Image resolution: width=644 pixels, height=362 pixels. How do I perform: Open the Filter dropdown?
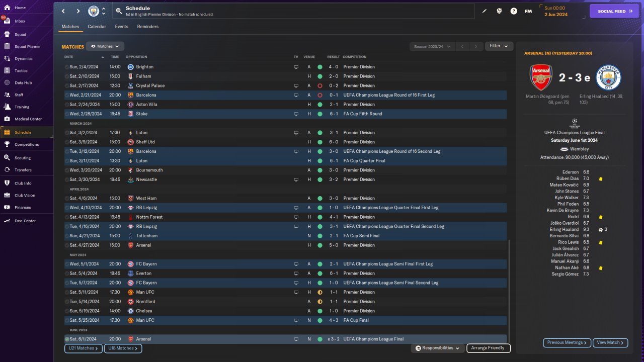[x=499, y=46]
